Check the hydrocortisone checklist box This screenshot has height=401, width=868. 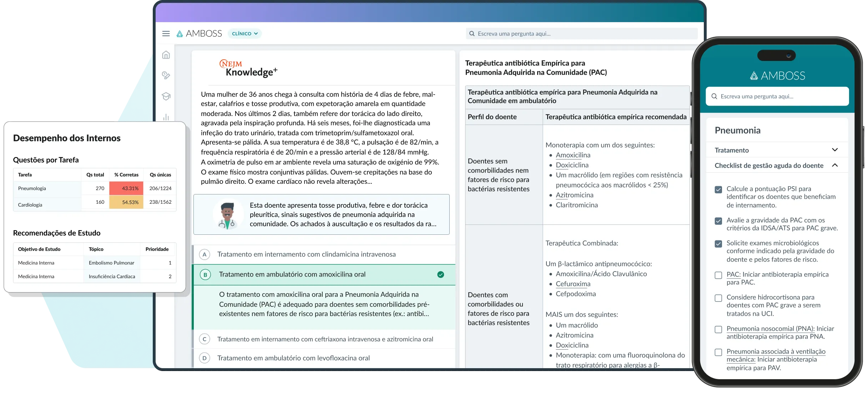718,298
